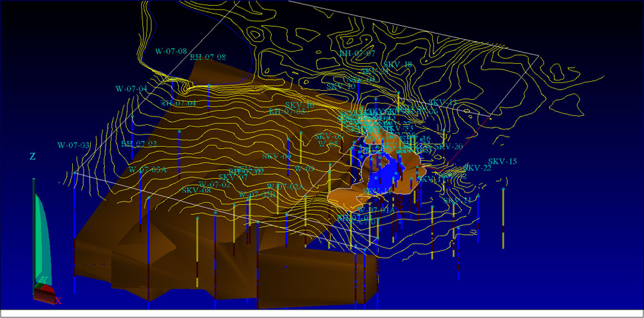Click the W-07-03A borehole label
This screenshot has height=318, width=644.
(x=147, y=170)
